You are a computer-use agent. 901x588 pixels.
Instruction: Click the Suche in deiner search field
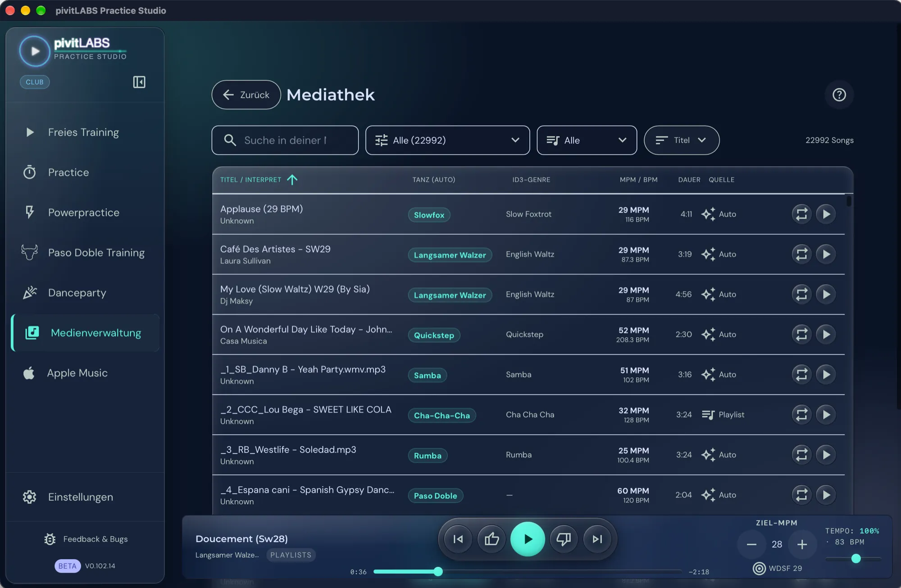[x=285, y=140]
